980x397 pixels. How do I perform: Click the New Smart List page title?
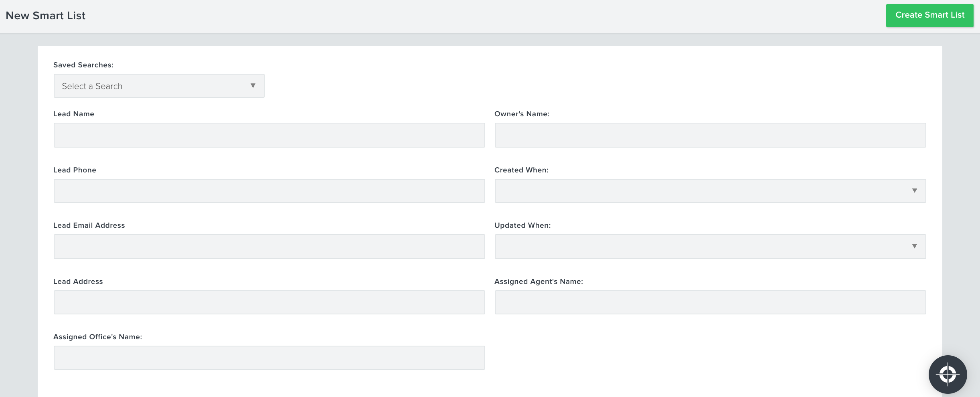[x=45, y=16]
